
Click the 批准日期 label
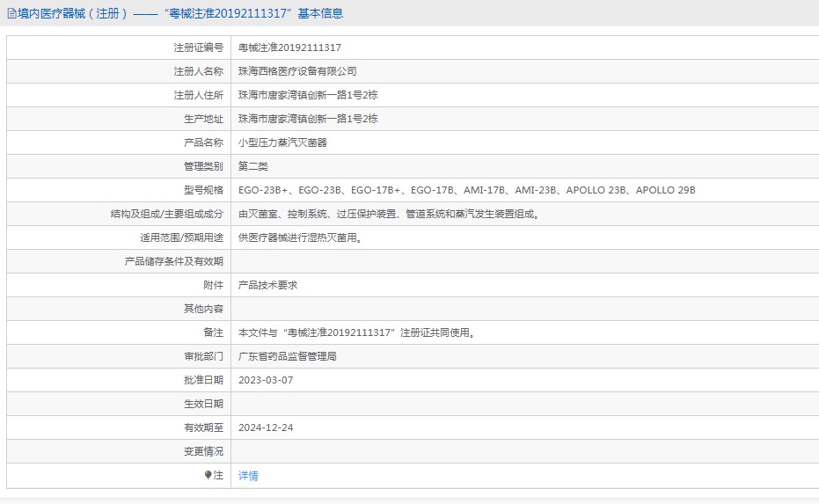[x=204, y=380]
